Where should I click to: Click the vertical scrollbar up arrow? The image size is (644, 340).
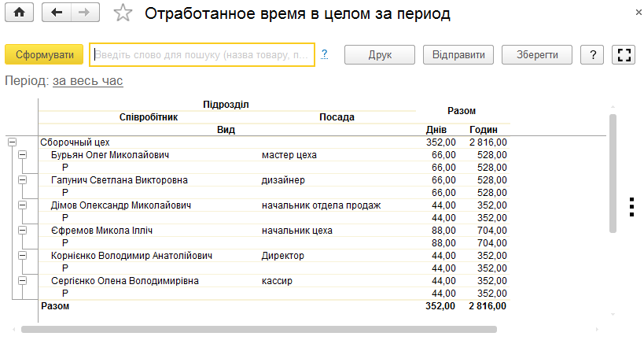click(x=613, y=106)
